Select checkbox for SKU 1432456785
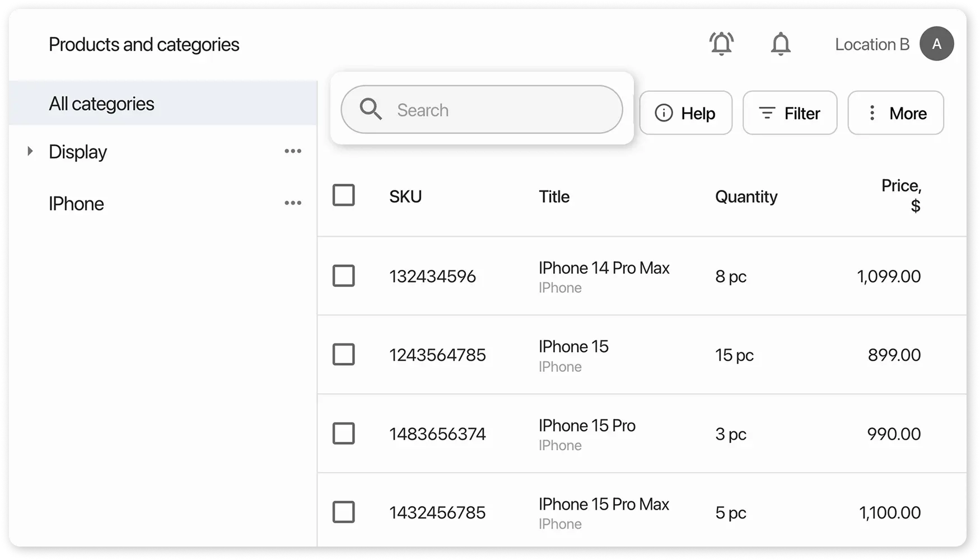The image size is (980, 560). coord(343,512)
